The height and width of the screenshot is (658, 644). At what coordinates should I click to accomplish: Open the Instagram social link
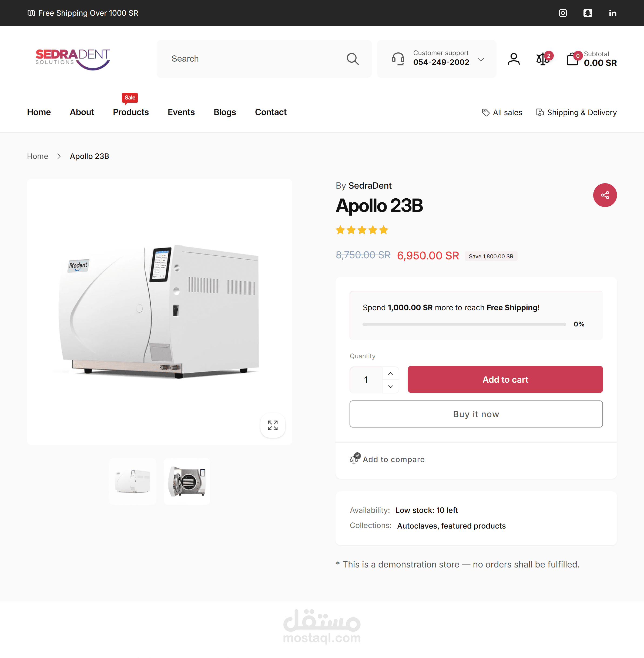pyautogui.click(x=563, y=13)
